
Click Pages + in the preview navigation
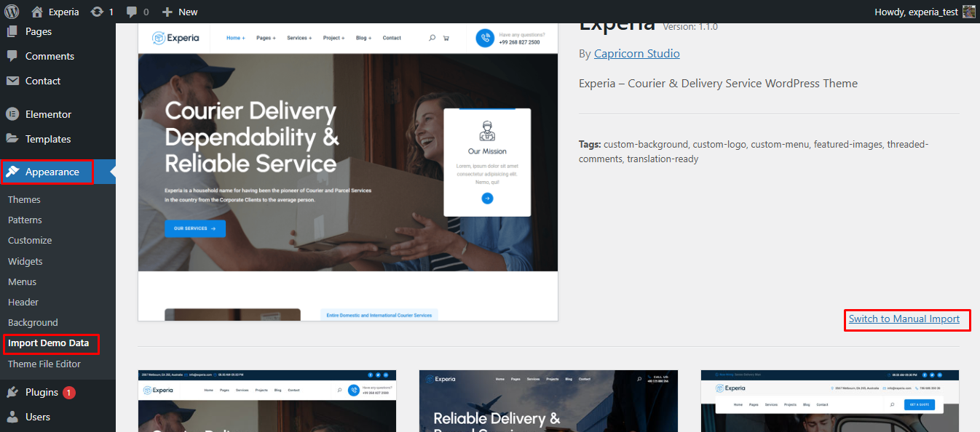coord(266,38)
